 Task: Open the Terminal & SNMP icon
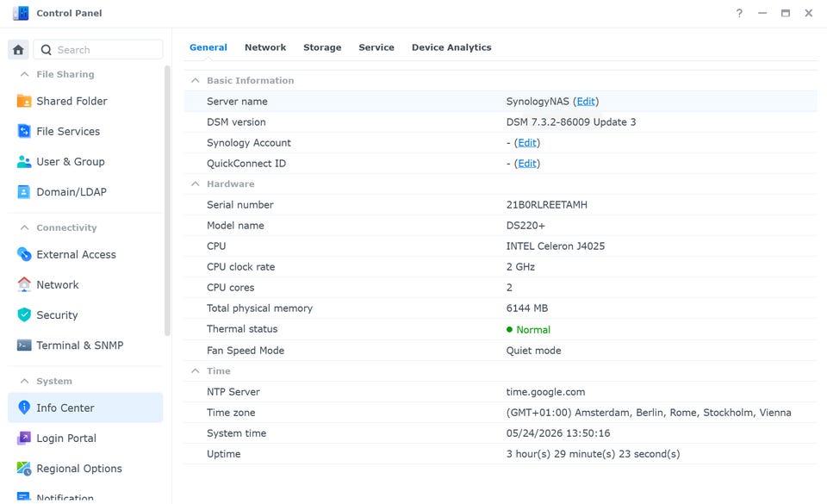[24, 345]
